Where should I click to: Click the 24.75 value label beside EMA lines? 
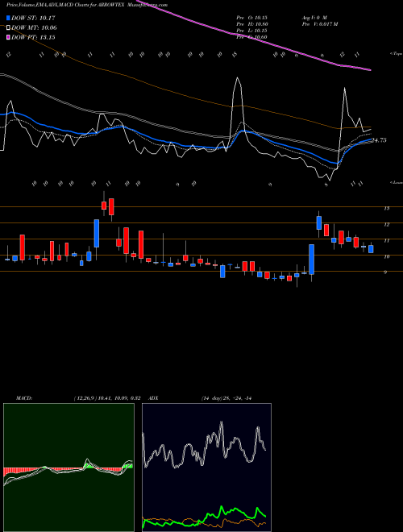(x=379, y=140)
